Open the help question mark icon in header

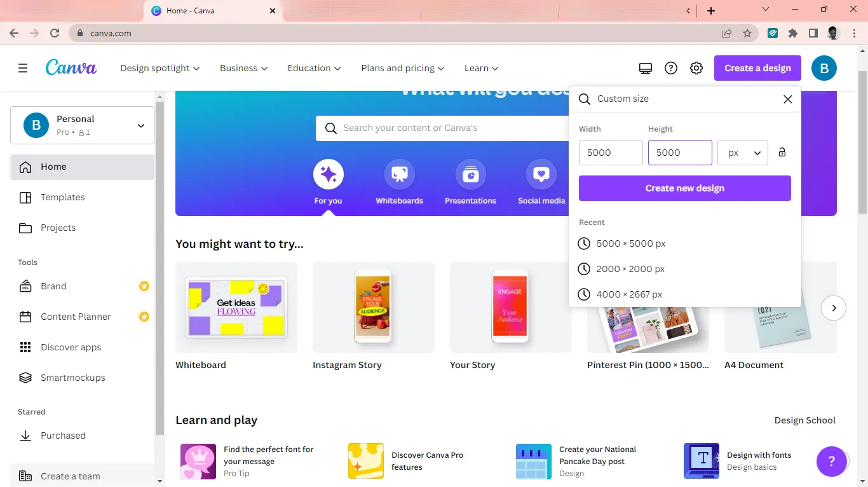[x=671, y=68]
